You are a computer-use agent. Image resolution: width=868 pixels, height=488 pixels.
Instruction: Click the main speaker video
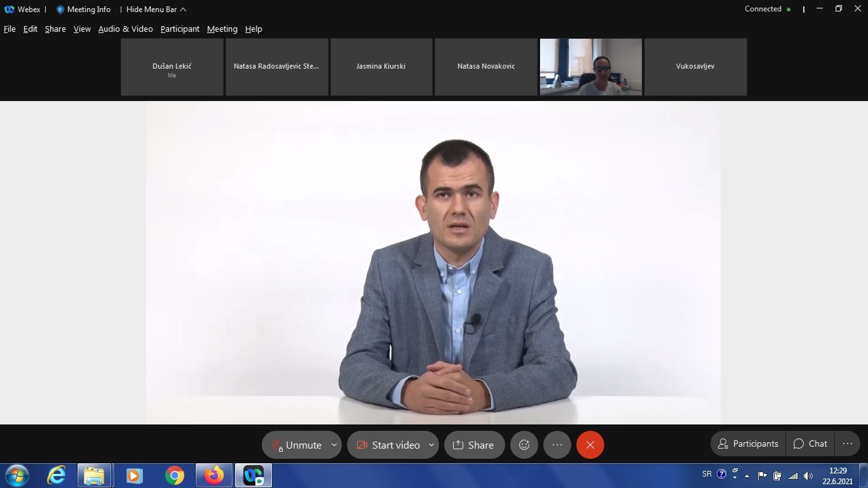[433, 262]
